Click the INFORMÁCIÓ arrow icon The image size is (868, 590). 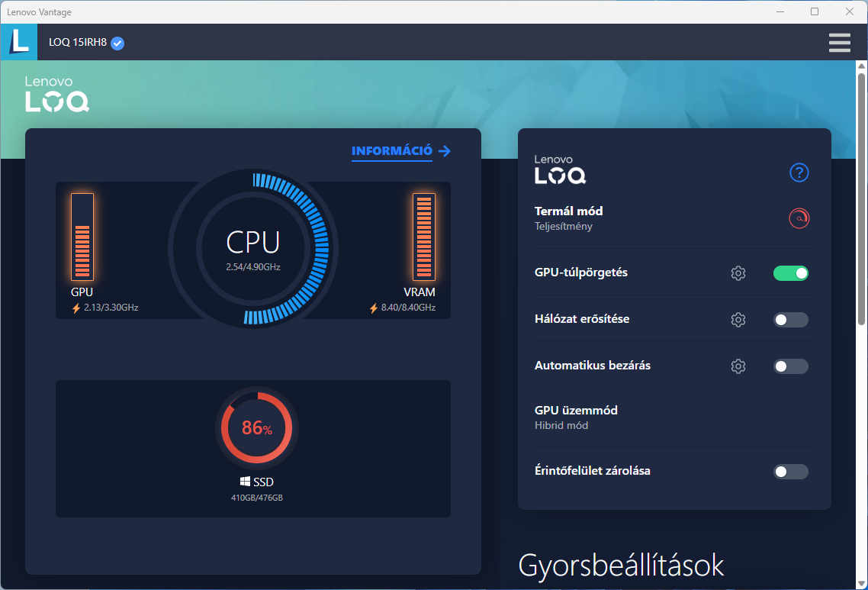click(x=445, y=150)
